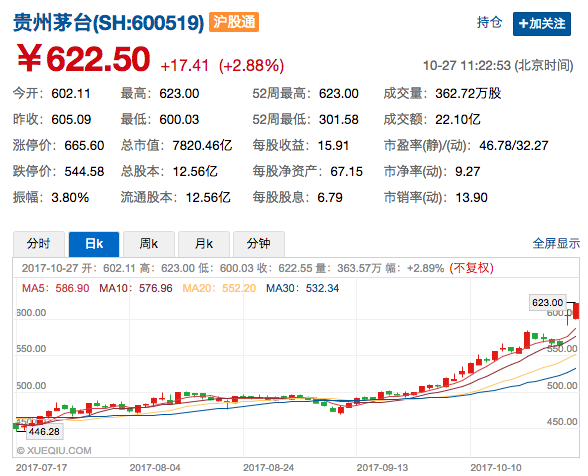Click the 市净率(动) value 9.27
The height and width of the screenshot is (476, 588).
pyautogui.click(x=468, y=172)
